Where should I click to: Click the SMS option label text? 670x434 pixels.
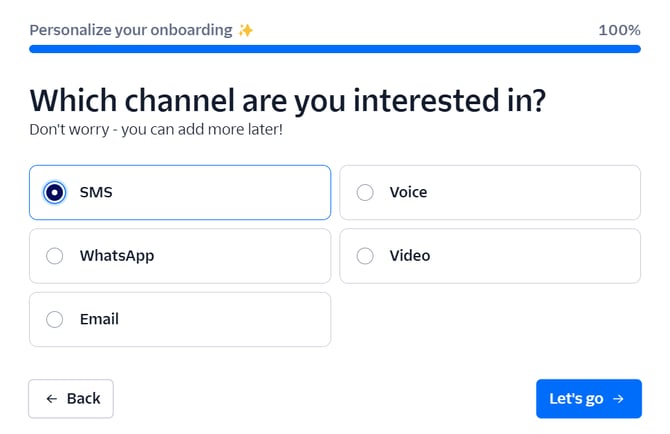click(96, 192)
